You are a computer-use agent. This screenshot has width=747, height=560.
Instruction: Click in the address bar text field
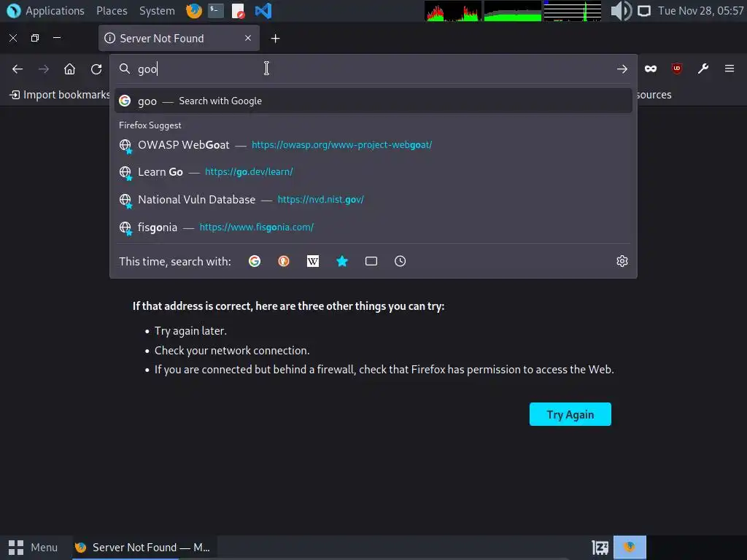(373, 69)
